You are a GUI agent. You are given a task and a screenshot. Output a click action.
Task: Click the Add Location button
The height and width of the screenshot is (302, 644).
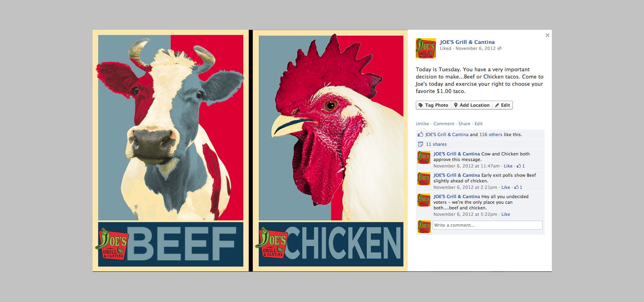pyautogui.click(x=472, y=105)
